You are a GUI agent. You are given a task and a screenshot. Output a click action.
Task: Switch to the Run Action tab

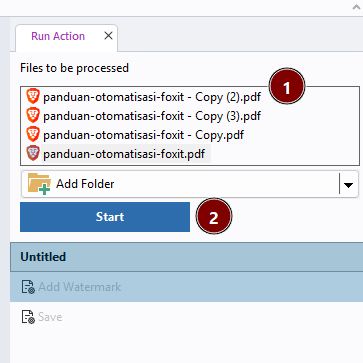[58, 36]
